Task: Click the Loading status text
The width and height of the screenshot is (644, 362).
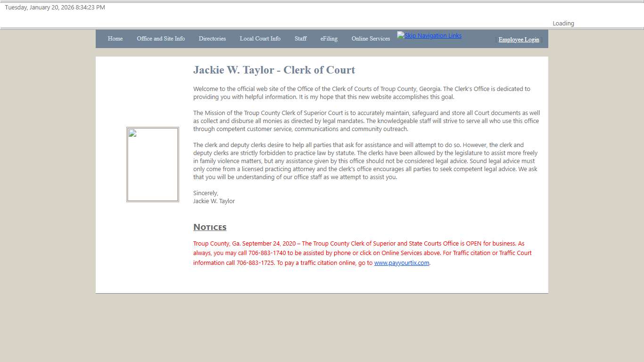Action: tap(563, 23)
